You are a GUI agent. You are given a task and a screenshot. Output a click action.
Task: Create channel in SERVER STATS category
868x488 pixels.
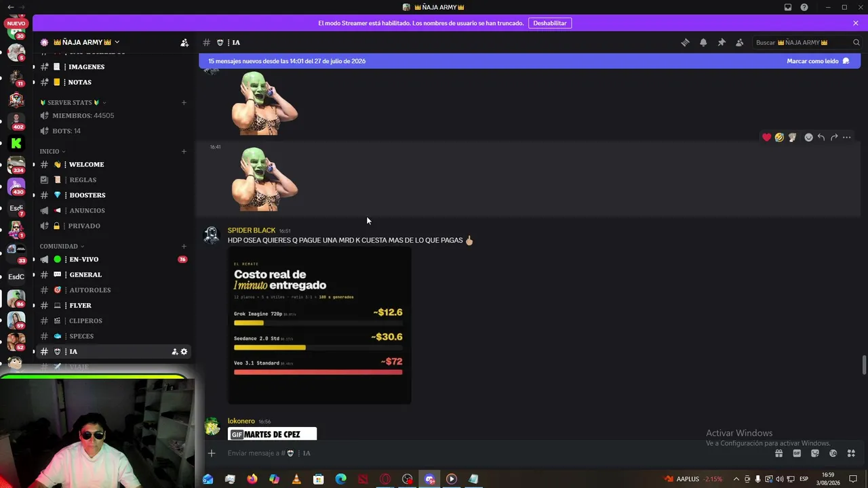tap(184, 102)
